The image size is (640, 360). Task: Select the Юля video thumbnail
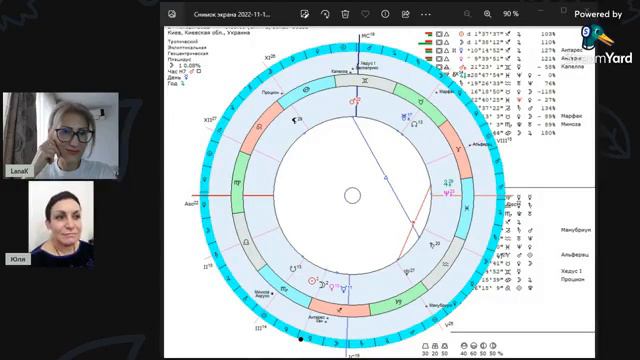pos(61,224)
